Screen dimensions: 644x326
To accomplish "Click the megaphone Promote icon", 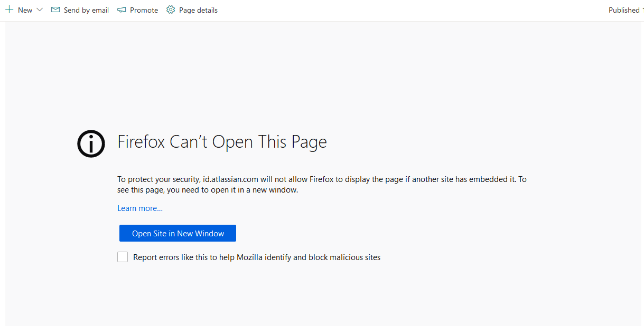I will coord(122,9).
